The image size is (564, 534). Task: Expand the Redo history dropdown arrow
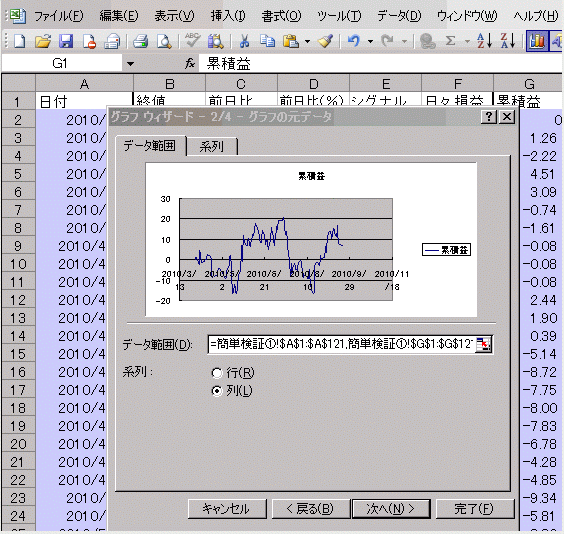pos(404,41)
